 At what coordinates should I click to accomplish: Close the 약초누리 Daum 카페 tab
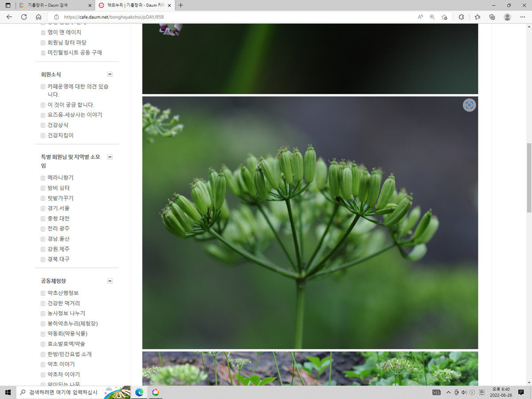tap(169, 5)
